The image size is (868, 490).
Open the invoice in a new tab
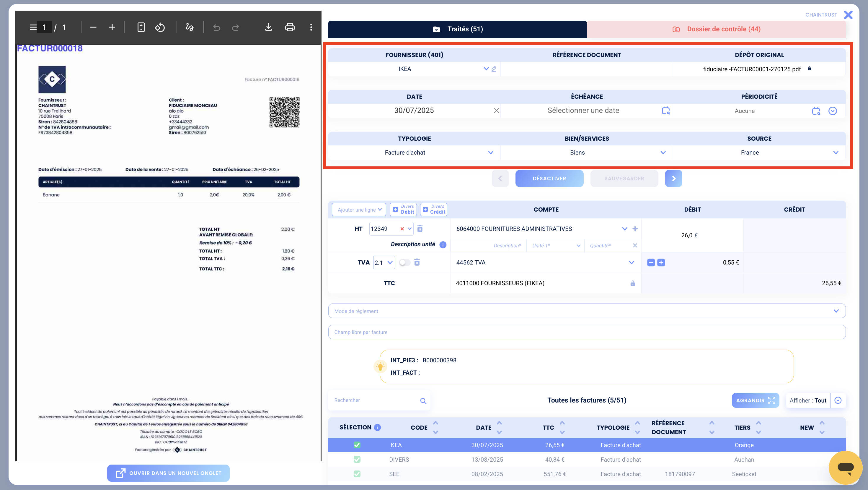[x=169, y=473]
